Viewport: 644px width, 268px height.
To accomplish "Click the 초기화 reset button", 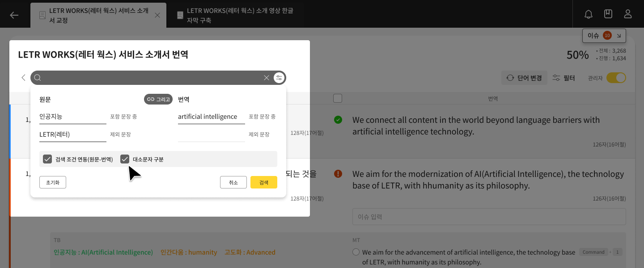I will [x=53, y=182].
